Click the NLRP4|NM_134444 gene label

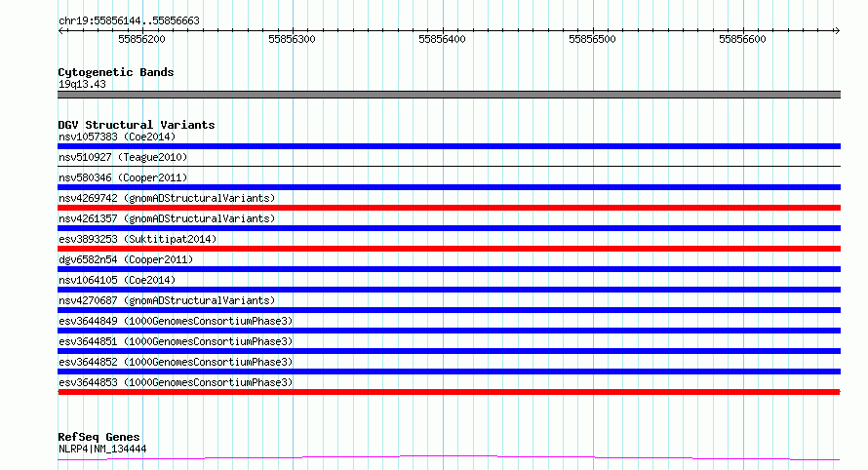click(102, 449)
